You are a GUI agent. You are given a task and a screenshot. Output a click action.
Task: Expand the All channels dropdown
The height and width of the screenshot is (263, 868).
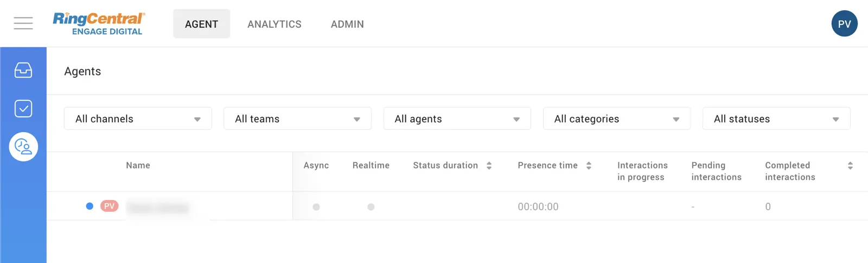(x=138, y=118)
